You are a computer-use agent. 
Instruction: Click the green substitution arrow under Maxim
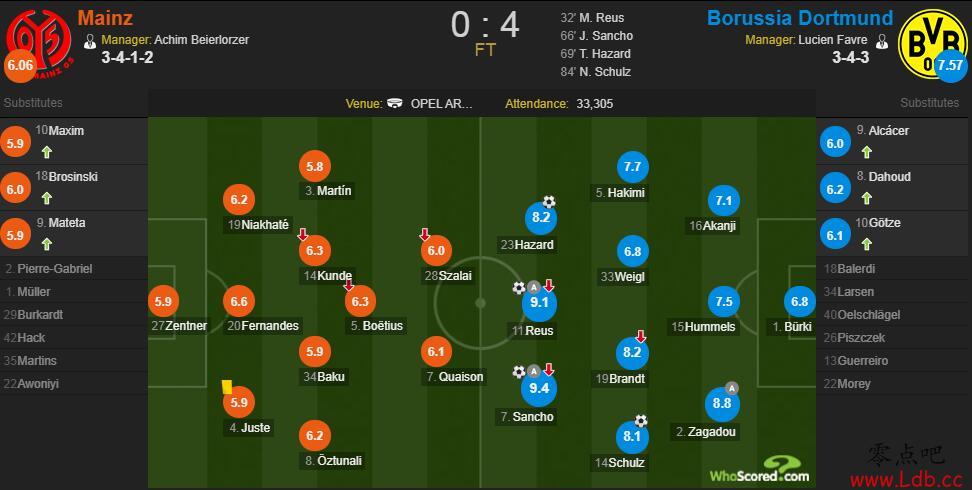pos(46,152)
